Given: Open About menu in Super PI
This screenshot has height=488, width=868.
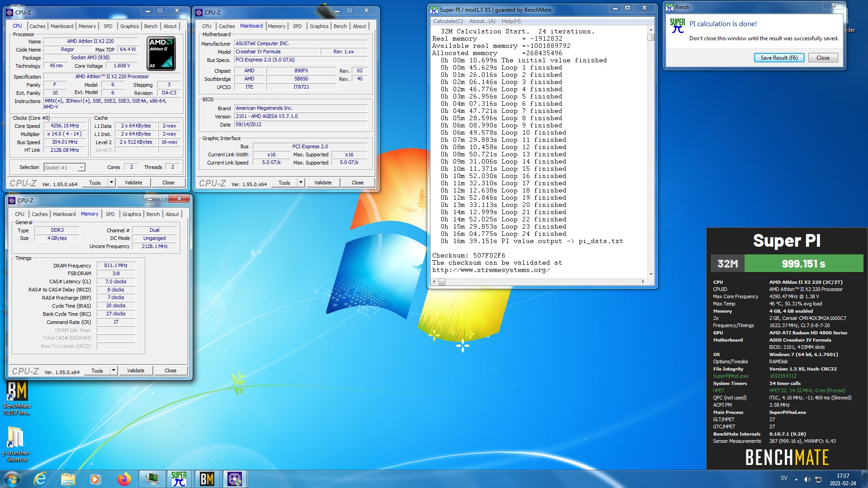Looking at the screenshot, I should 482,21.
